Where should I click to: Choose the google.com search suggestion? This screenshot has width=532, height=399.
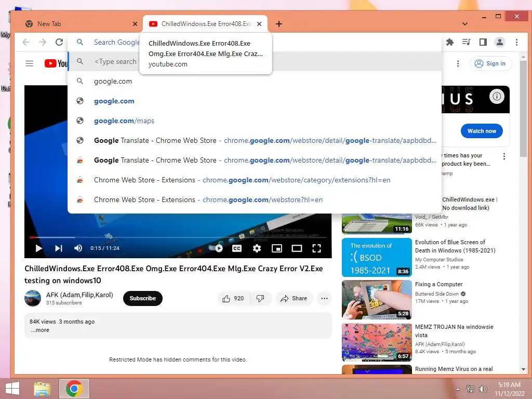click(x=255, y=82)
